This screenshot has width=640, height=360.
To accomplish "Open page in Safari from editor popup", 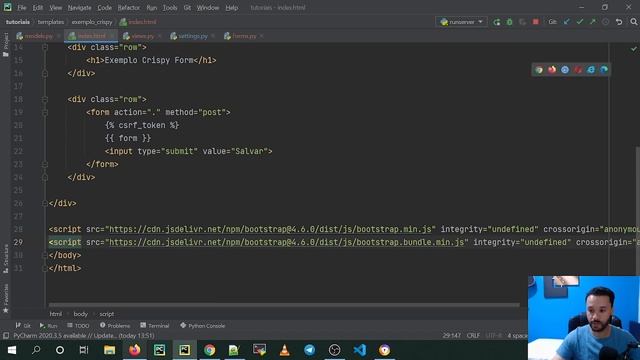I will click(x=565, y=70).
